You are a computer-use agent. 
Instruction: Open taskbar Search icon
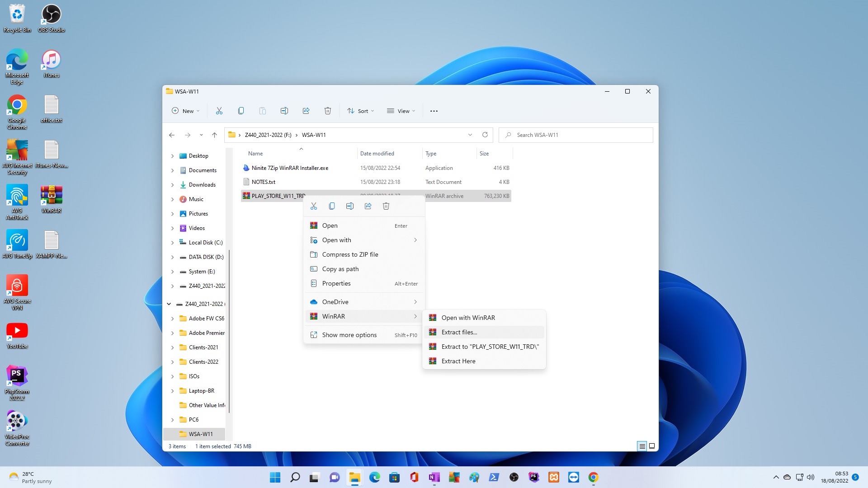click(295, 477)
